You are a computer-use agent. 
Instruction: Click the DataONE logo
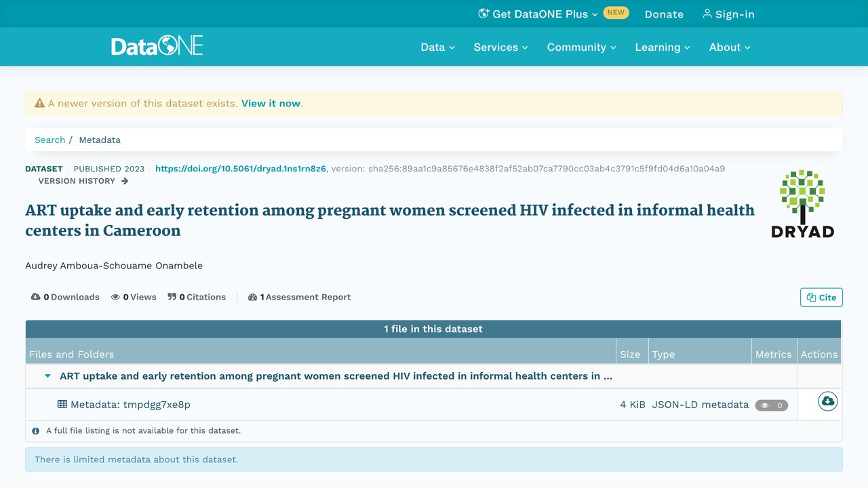click(x=157, y=46)
